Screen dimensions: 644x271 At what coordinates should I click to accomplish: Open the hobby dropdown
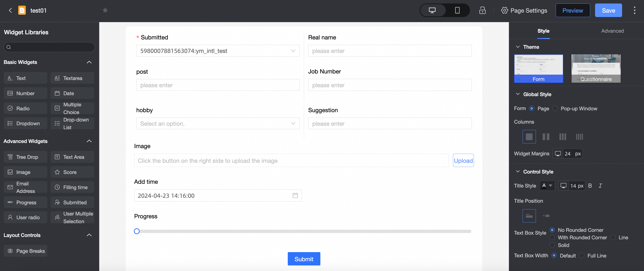(217, 123)
